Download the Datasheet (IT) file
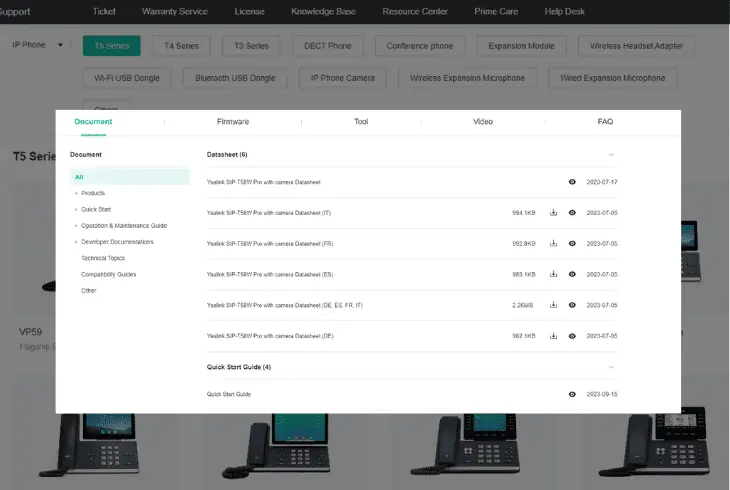The height and width of the screenshot is (490, 730). click(x=553, y=212)
